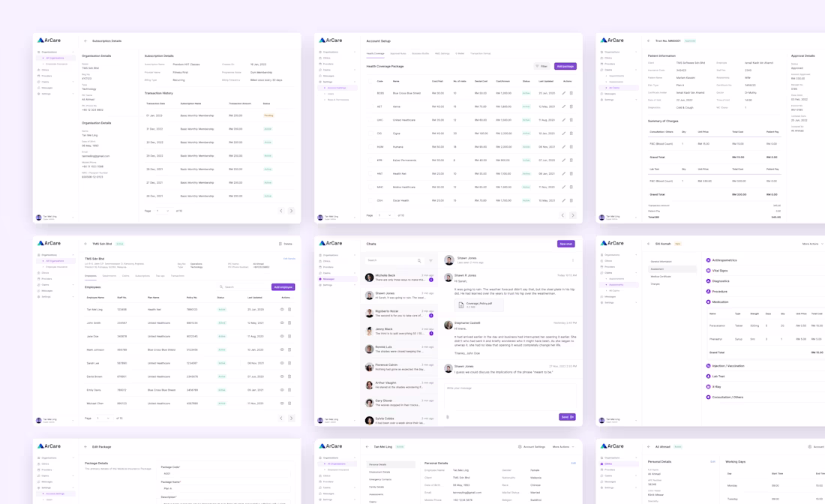Click the pencil icon for the Humana package
The width and height of the screenshot is (825, 504).
coord(563,147)
